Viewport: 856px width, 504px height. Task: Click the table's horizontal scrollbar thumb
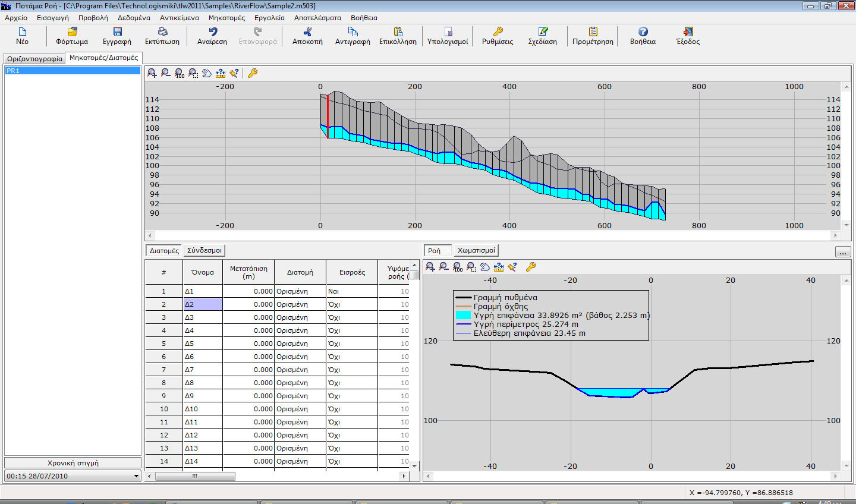[x=195, y=477]
